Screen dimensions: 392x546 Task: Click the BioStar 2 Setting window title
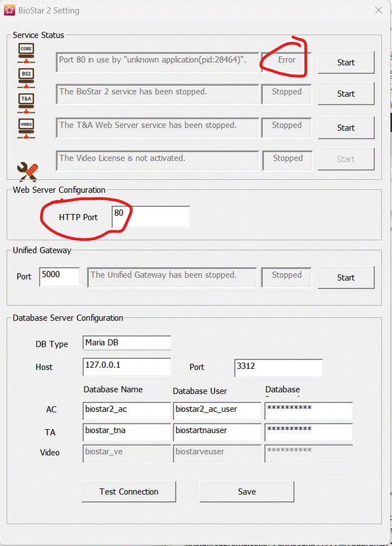click(x=49, y=11)
